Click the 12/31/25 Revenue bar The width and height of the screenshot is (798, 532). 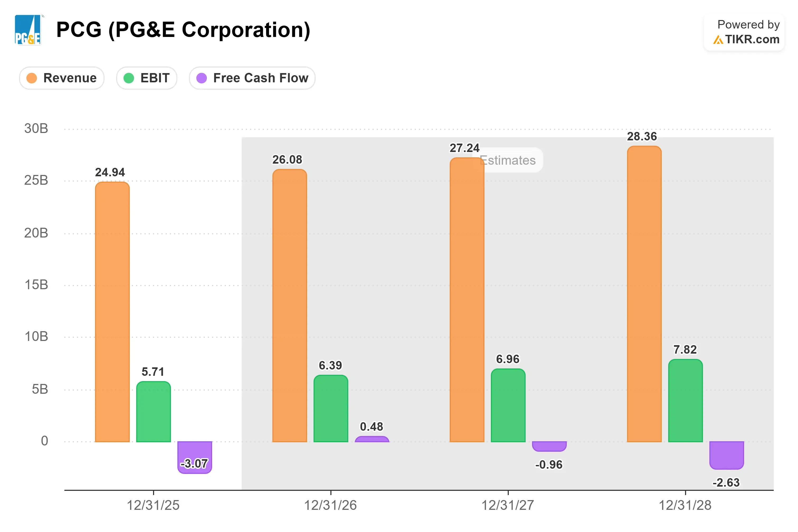[x=112, y=312]
